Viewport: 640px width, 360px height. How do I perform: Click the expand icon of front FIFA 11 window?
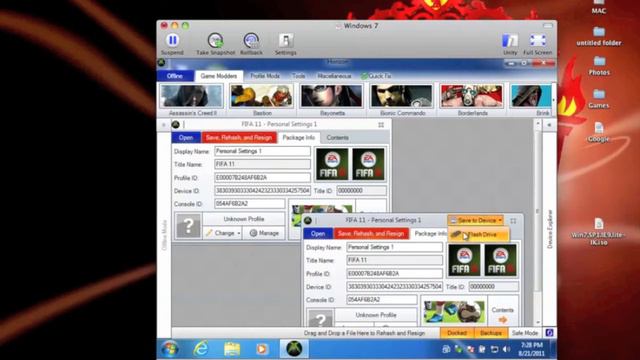tap(513, 221)
